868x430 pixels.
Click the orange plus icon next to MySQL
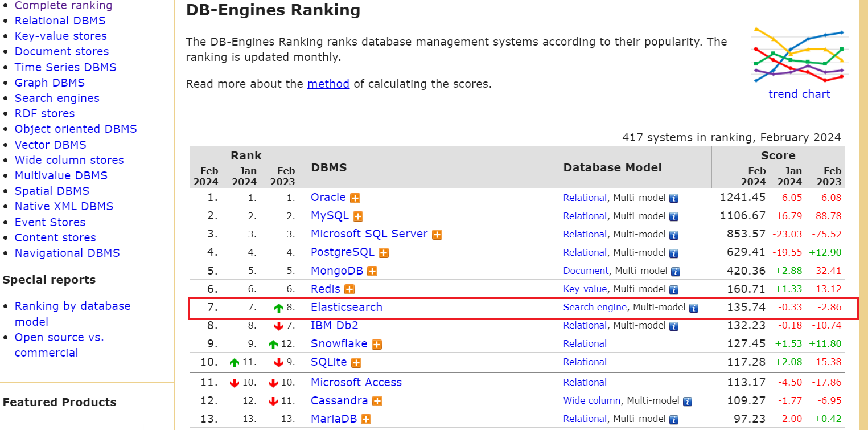click(x=358, y=216)
